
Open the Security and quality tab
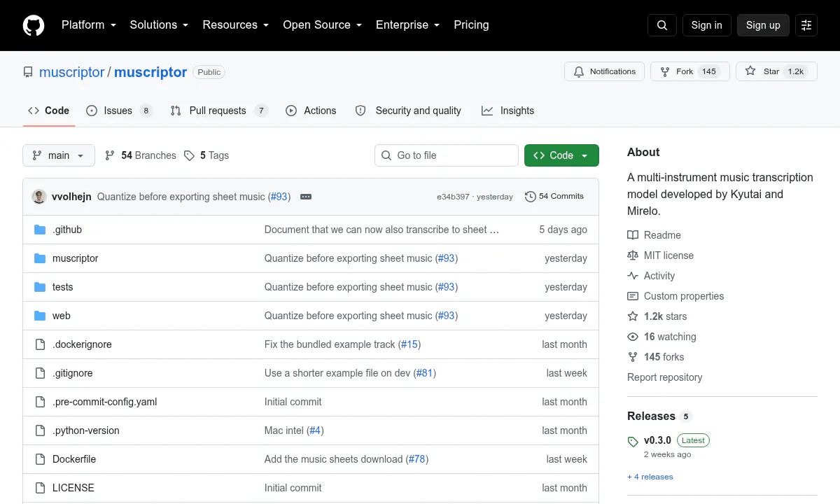408,111
